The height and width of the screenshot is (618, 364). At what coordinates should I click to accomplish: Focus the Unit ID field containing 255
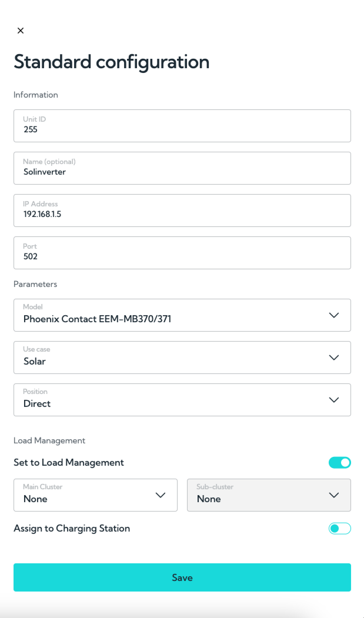[x=182, y=126]
